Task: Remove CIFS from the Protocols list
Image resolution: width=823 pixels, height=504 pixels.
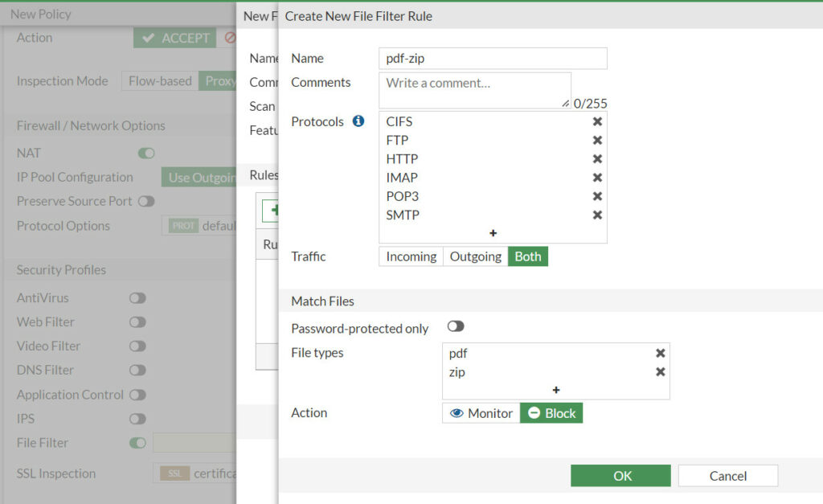Action: click(x=597, y=121)
